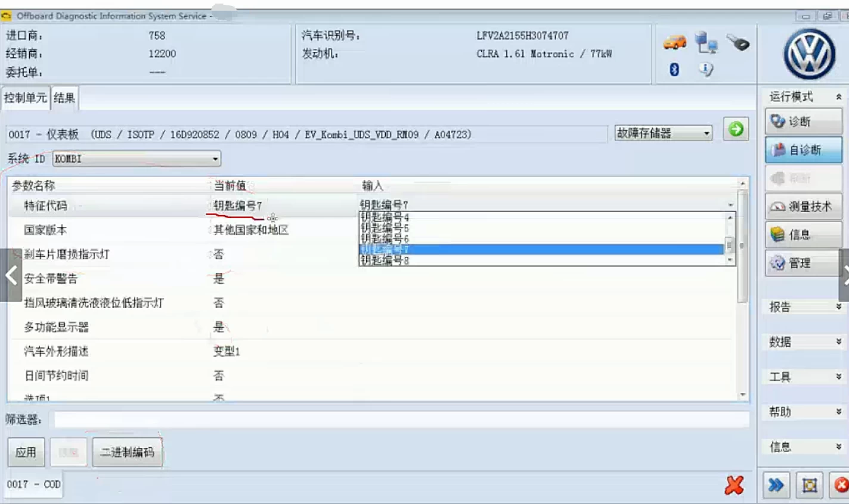Select the 0017 - COD bottom tab

click(x=34, y=484)
